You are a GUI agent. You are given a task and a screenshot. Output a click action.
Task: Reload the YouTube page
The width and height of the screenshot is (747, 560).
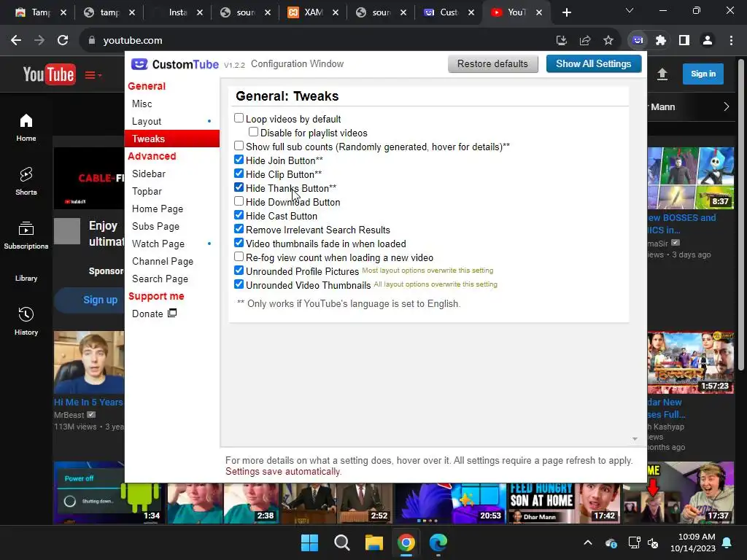(63, 41)
